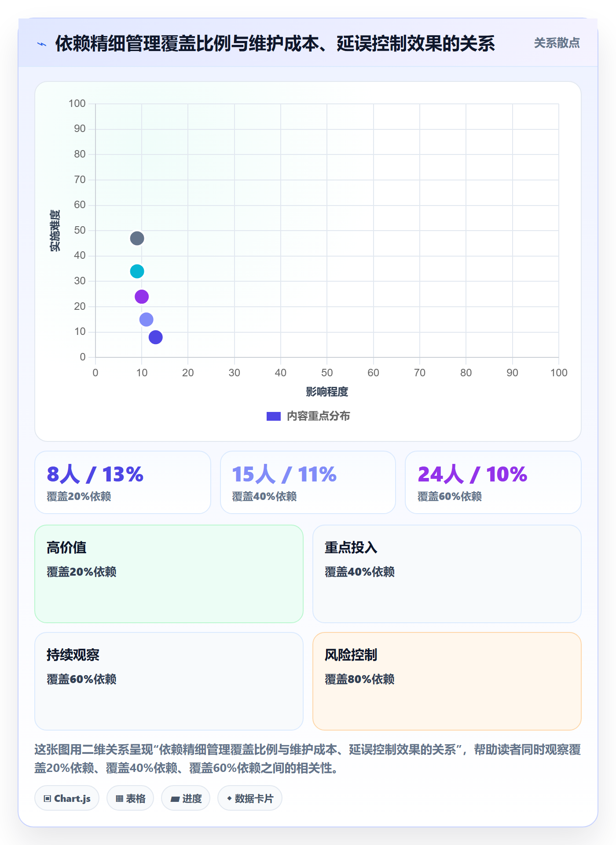Click 覆盖60%依赖 label under 24人 / 10%
Screen dimensions: 616x845
pos(450,496)
